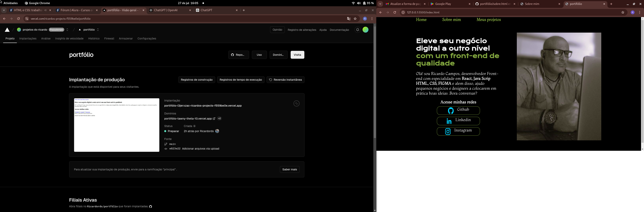
Task: Reload the Vercel page
Action: 18,19
